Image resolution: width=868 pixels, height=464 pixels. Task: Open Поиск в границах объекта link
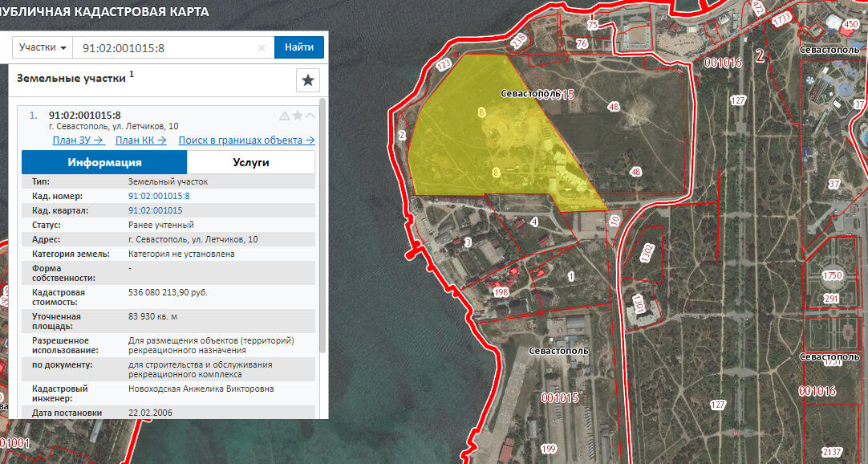pyautogui.click(x=246, y=140)
